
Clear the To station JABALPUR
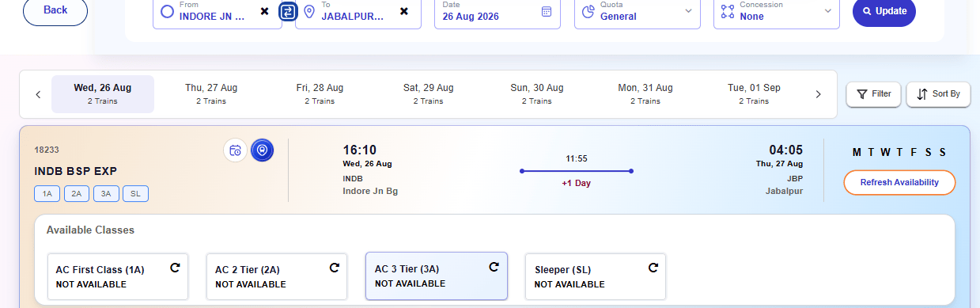click(x=404, y=11)
